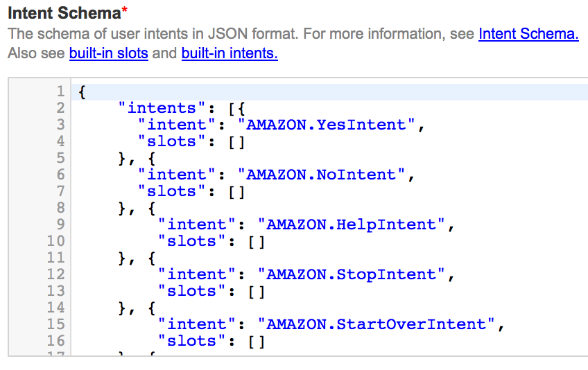Click gutter line number 16
The width and height of the screenshot is (588, 370).
[55, 341]
